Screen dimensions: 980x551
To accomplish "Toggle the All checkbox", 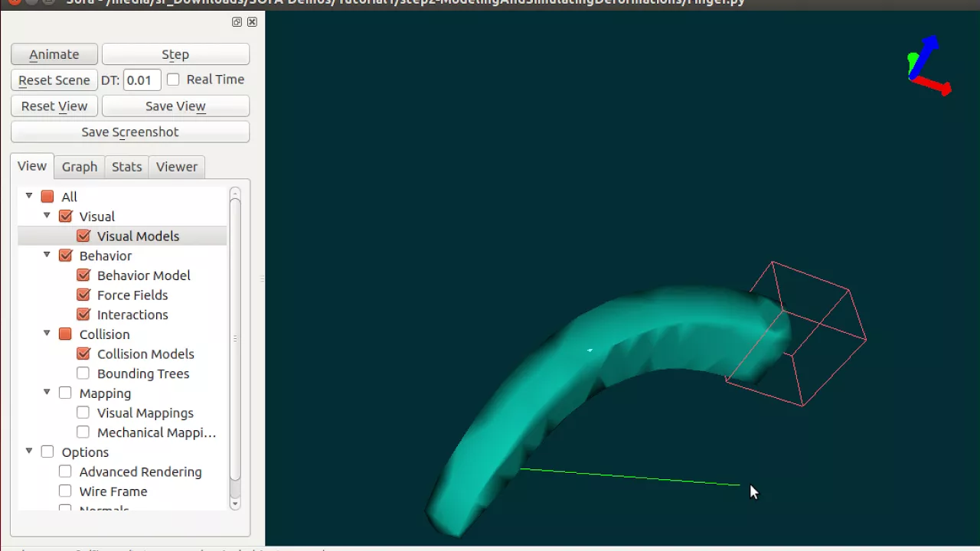I will [x=47, y=197].
